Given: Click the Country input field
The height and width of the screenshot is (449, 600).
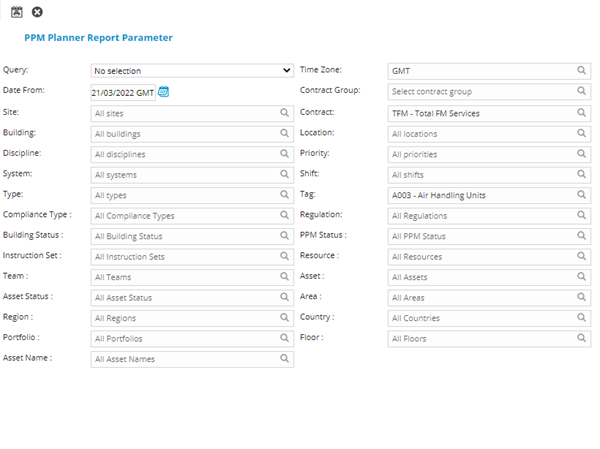Looking at the screenshot, I should 478,317.
